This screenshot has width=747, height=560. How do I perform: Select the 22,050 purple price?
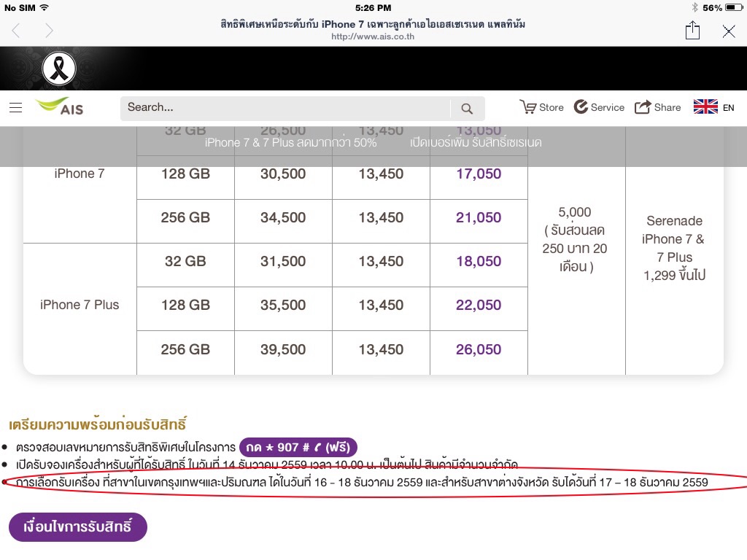(479, 306)
